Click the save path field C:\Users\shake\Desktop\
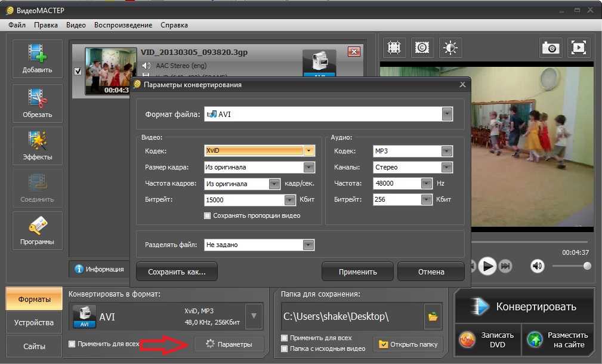The height and width of the screenshot is (364, 602). 353,316
